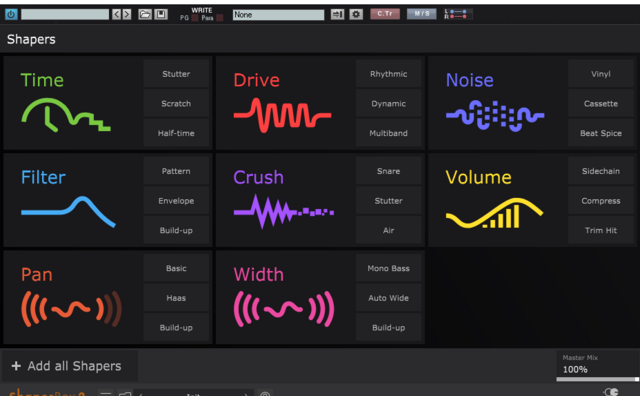Image resolution: width=640 pixels, height=396 pixels.
Task: Select Crush Air preset
Action: 389,230
